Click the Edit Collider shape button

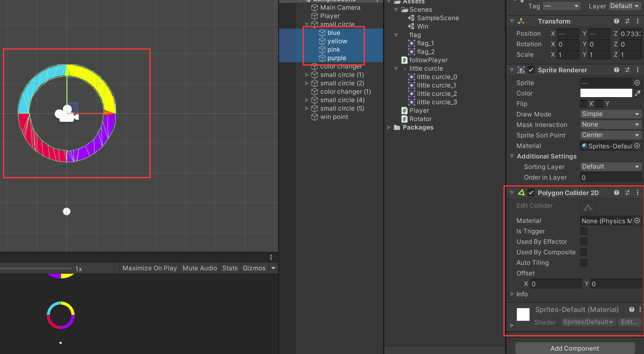[588, 208]
